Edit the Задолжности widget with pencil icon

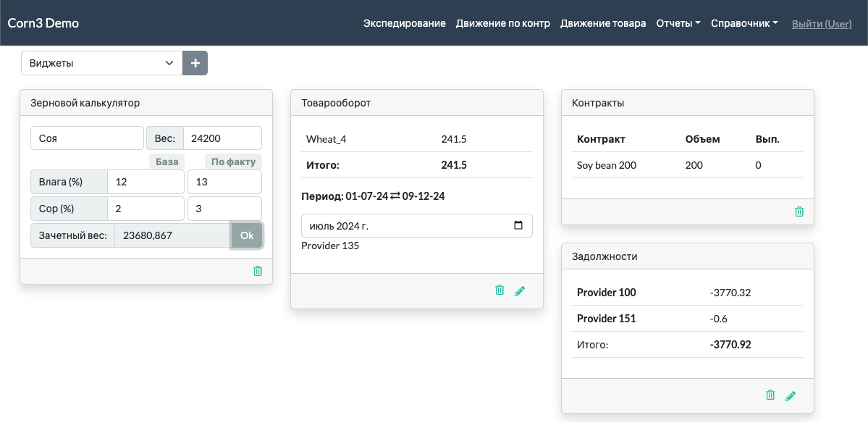click(x=791, y=395)
